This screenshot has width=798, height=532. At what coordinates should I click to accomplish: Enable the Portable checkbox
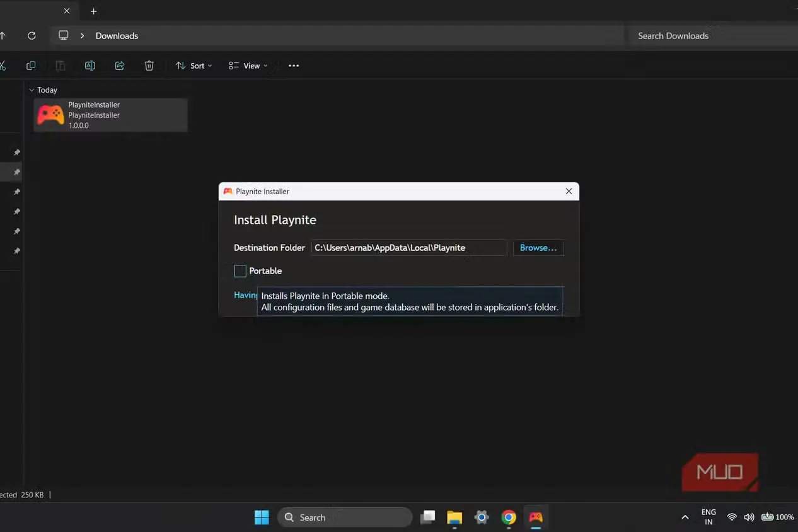[240, 271]
